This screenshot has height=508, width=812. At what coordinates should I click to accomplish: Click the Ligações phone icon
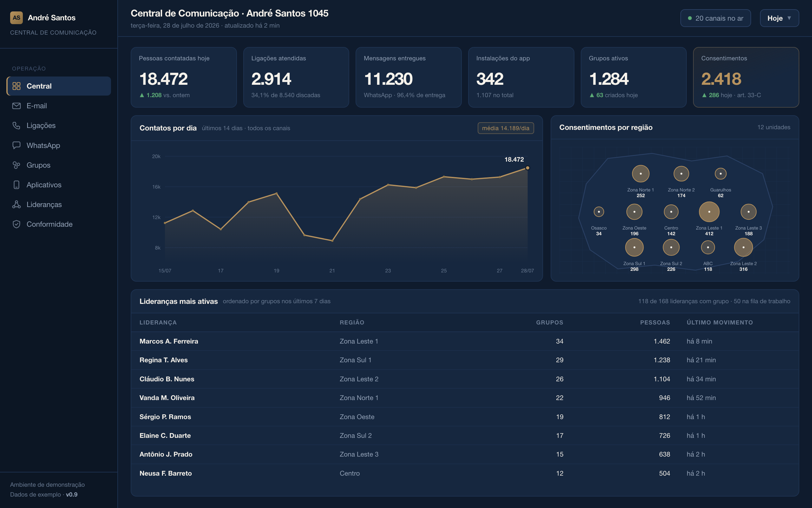tap(16, 126)
